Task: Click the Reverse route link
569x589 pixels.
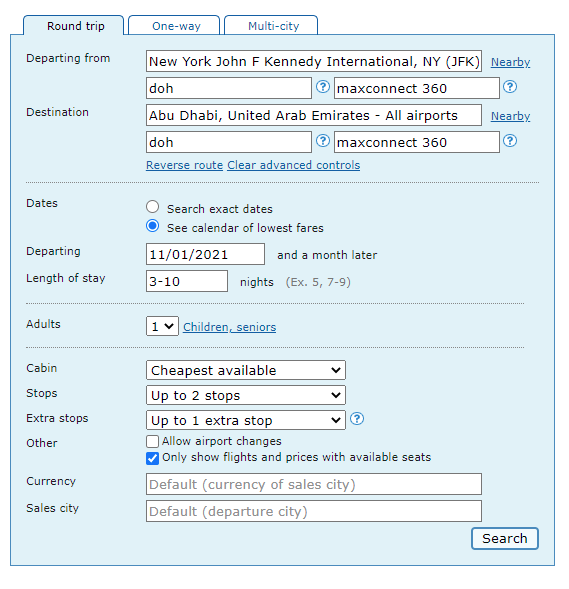Action: tap(184, 165)
